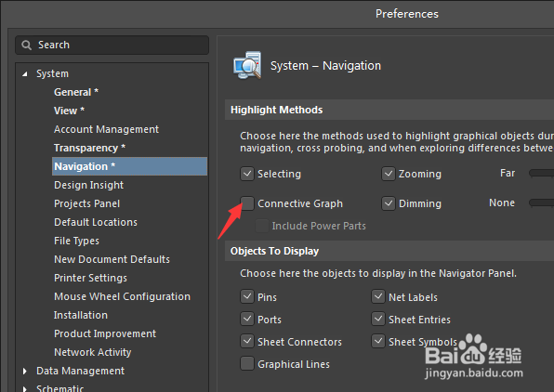The width and height of the screenshot is (554, 392).
Task: Expand the Schematic tree node
Action: point(25,389)
